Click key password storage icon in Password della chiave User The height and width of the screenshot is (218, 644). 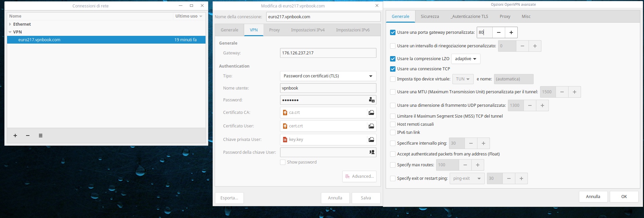tap(372, 152)
